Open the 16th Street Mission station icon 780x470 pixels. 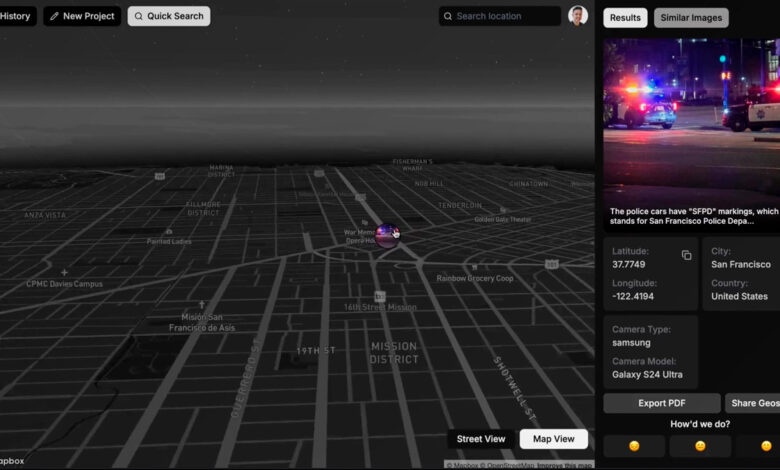tap(380, 296)
